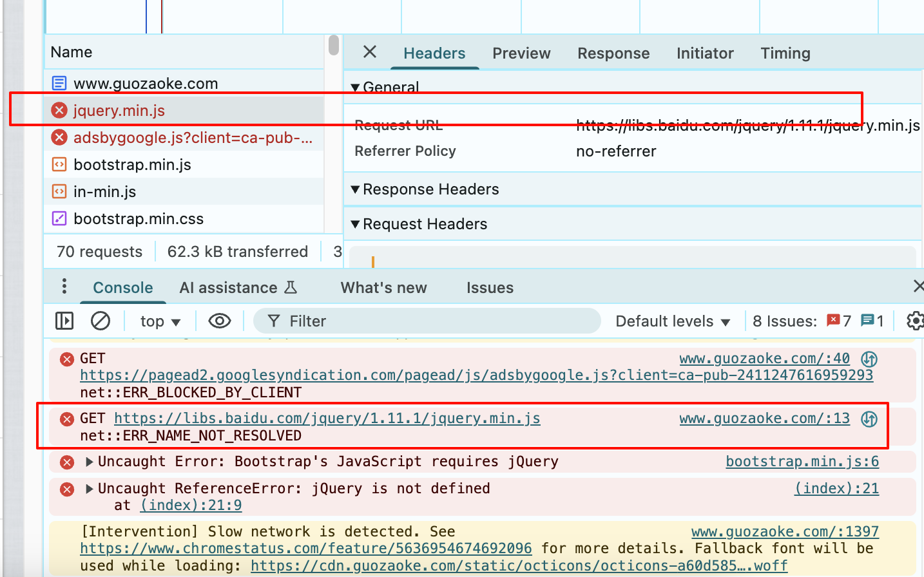Select the adsbygoogle.js request row
The width and height of the screenshot is (924, 577).
click(184, 137)
